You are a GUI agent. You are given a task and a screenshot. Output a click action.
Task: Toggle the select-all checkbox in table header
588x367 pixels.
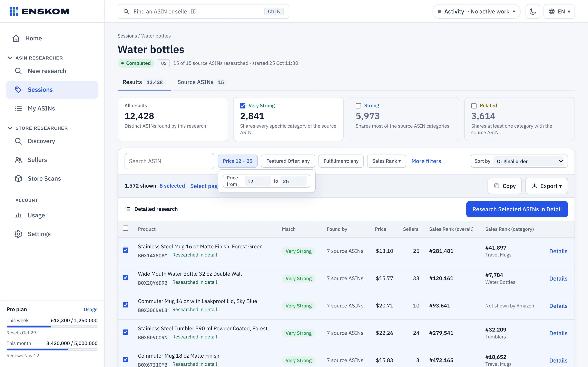(126, 228)
